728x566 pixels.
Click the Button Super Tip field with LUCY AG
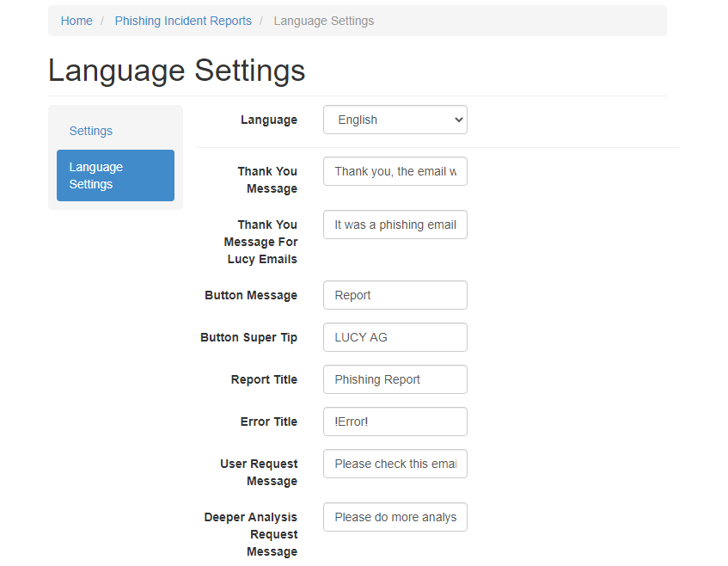395,337
